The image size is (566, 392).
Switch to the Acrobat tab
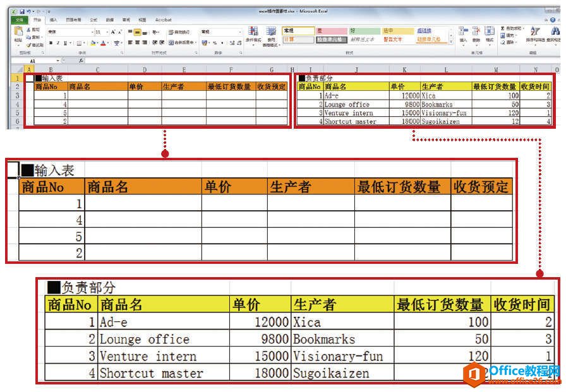click(x=163, y=20)
